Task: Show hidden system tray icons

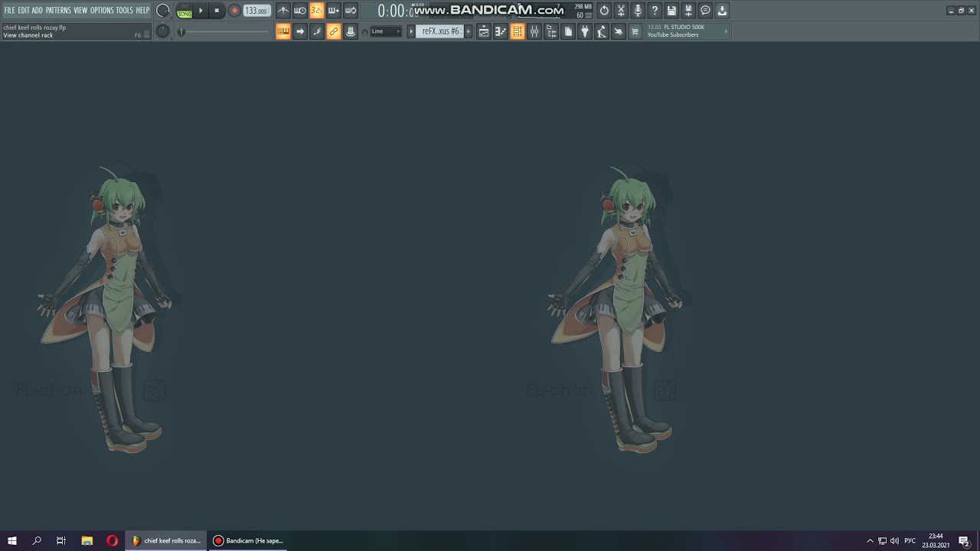Action: coord(870,541)
